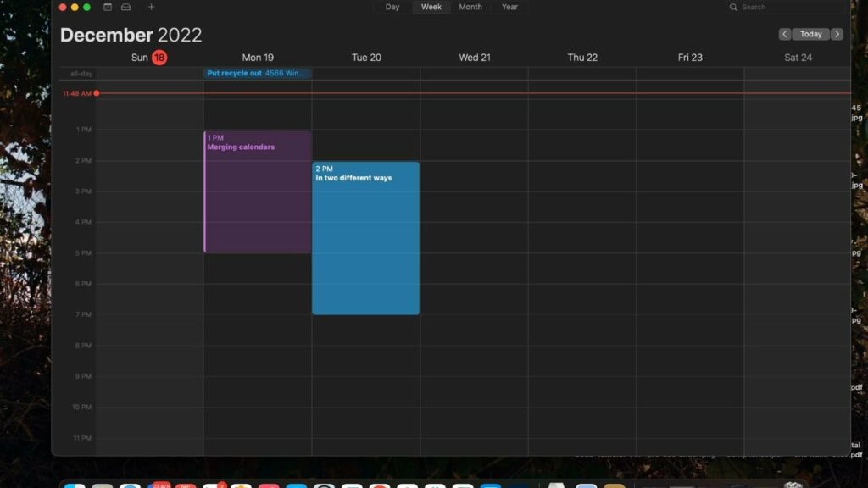Switch to Month view
This screenshot has height=488, width=868.
[x=470, y=7]
